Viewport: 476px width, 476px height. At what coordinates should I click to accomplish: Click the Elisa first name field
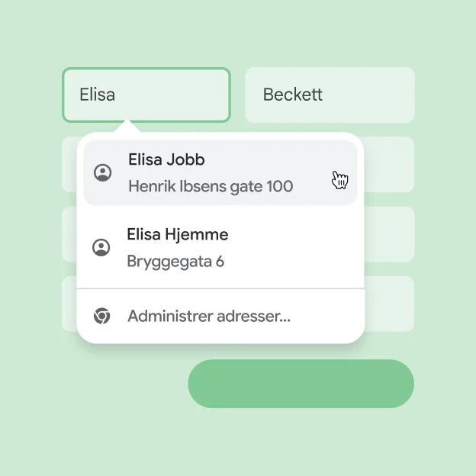[x=146, y=95]
